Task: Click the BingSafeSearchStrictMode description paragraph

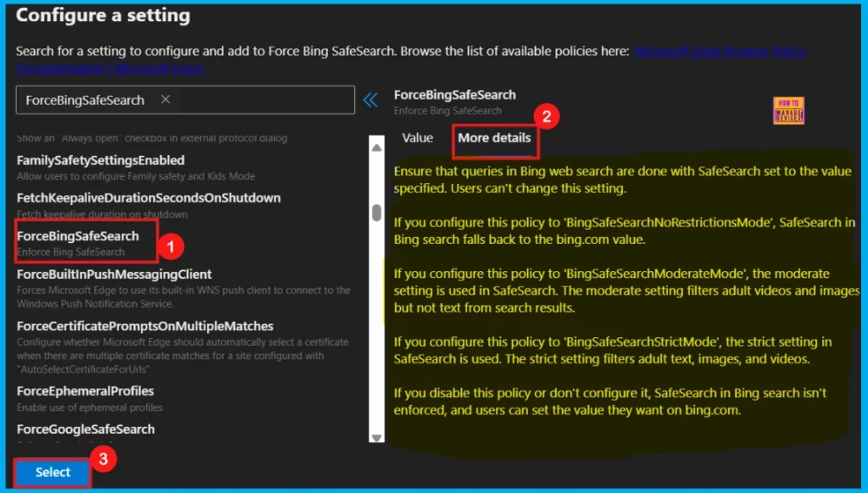Action: pyautogui.click(x=613, y=350)
